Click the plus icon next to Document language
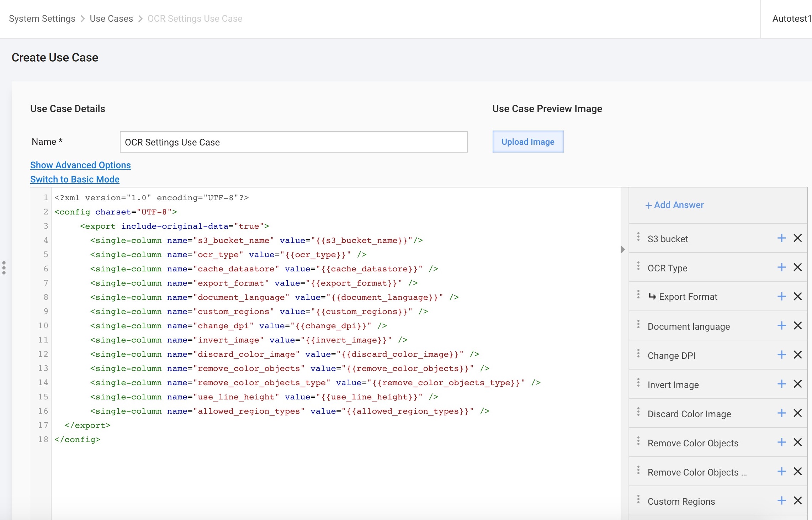This screenshot has width=812, height=520. pos(781,325)
